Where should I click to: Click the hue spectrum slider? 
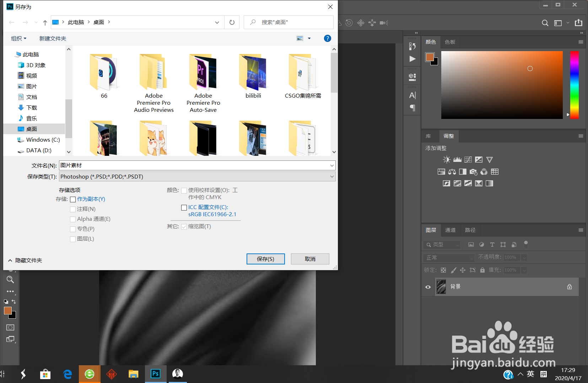click(x=574, y=85)
